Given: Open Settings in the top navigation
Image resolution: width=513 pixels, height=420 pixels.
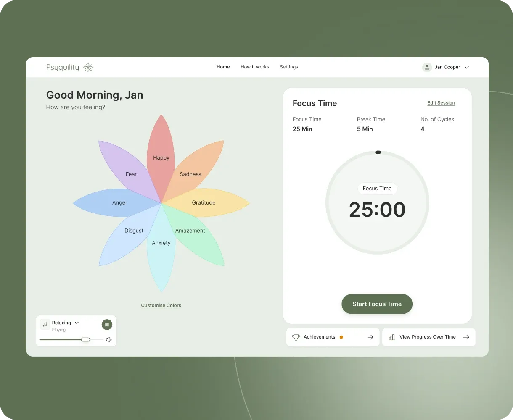Looking at the screenshot, I should 289,67.
